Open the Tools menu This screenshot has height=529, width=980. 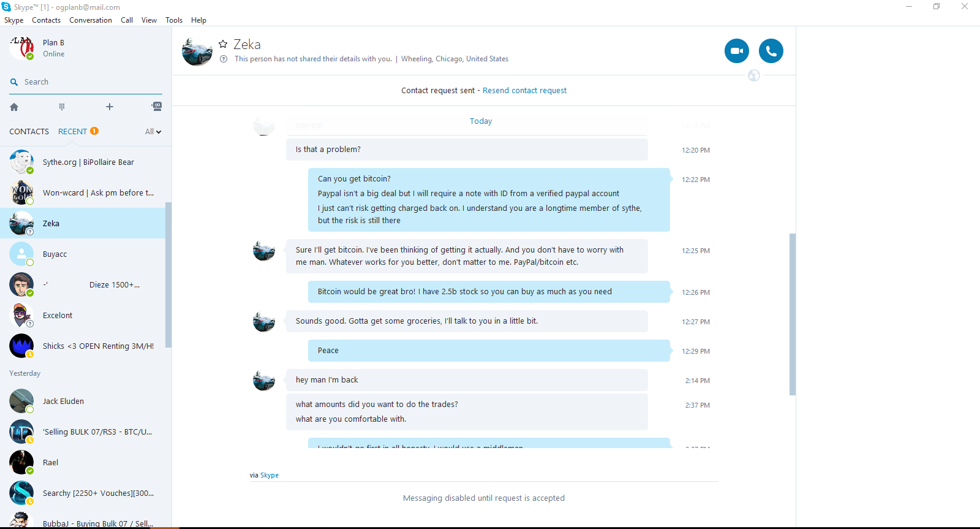click(174, 20)
